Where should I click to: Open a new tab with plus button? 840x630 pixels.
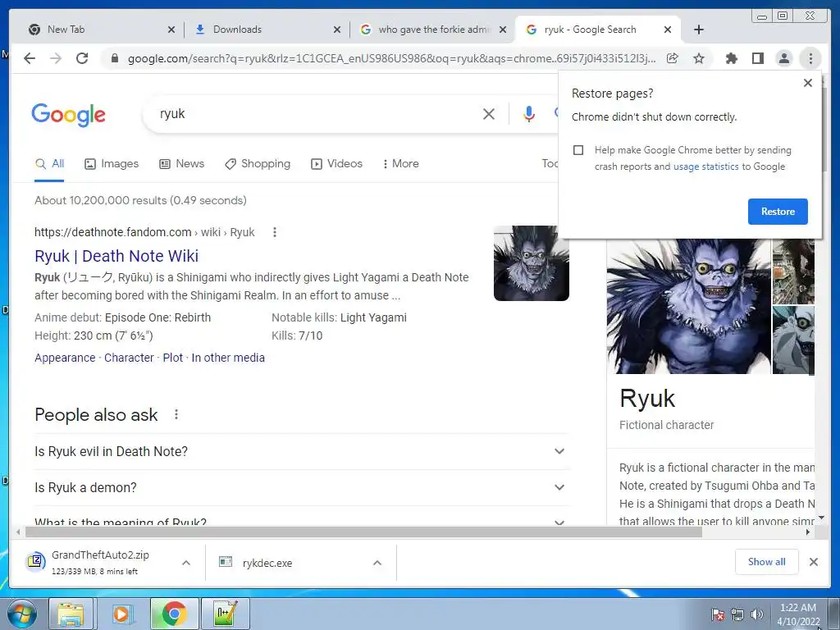pyautogui.click(x=699, y=30)
